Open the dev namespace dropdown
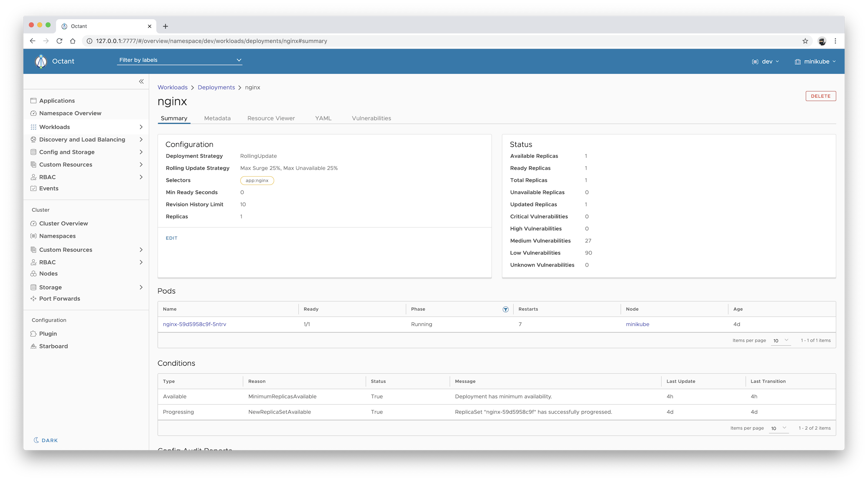 point(766,61)
